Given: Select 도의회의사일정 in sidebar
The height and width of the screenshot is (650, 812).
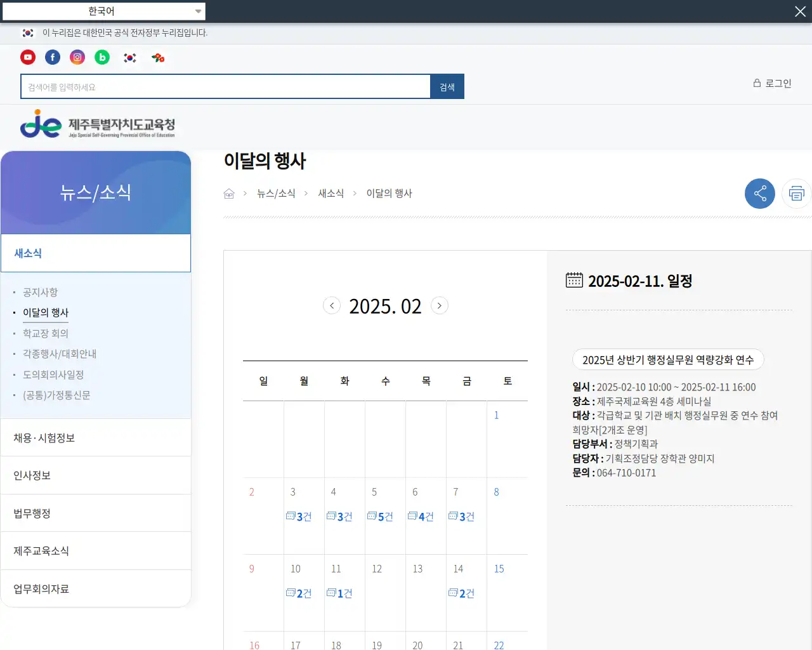Looking at the screenshot, I should pos(53,375).
